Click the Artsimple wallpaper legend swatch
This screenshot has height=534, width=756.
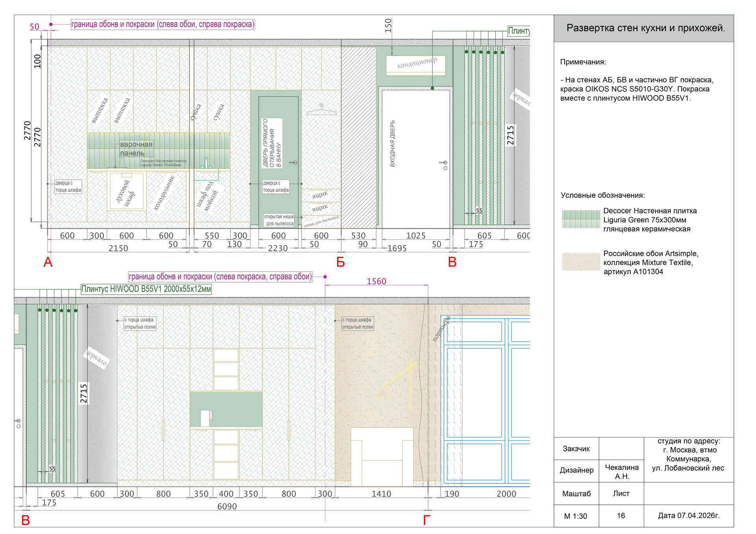(x=581, y=262)
